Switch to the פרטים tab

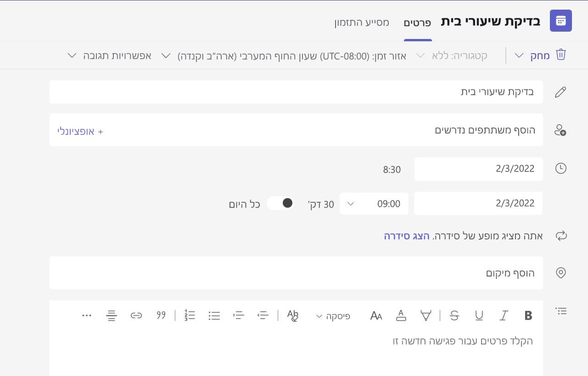[417, 22]
